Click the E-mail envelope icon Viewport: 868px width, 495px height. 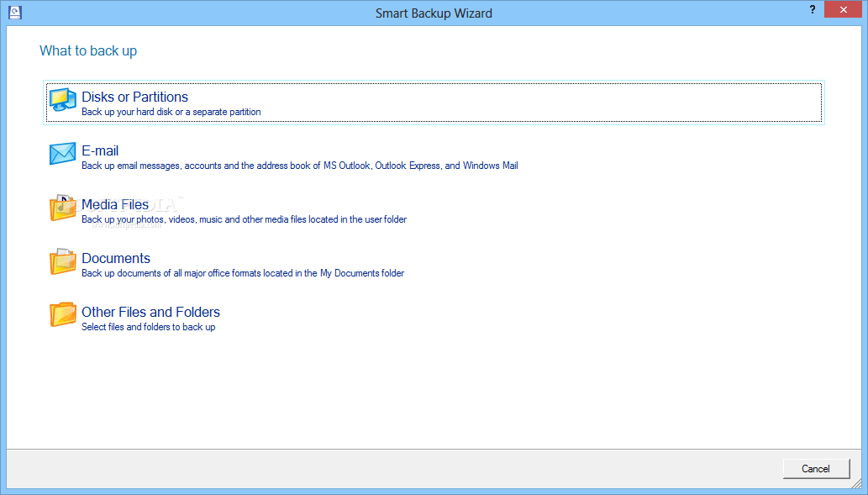pos(62,153)
